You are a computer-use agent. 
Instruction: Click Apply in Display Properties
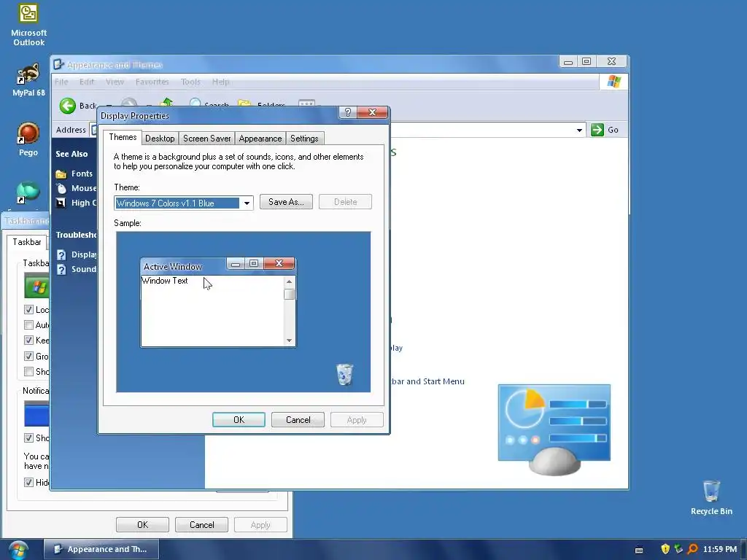(x=357, y=419)
